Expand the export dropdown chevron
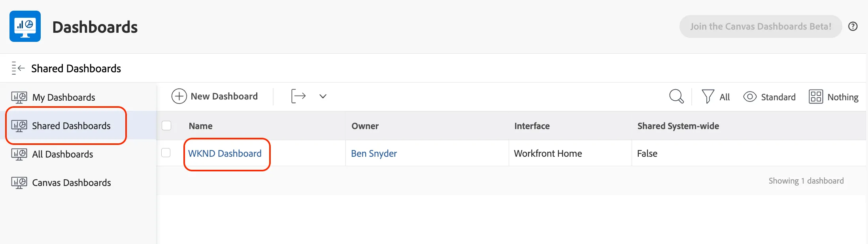 click(323, 96)
